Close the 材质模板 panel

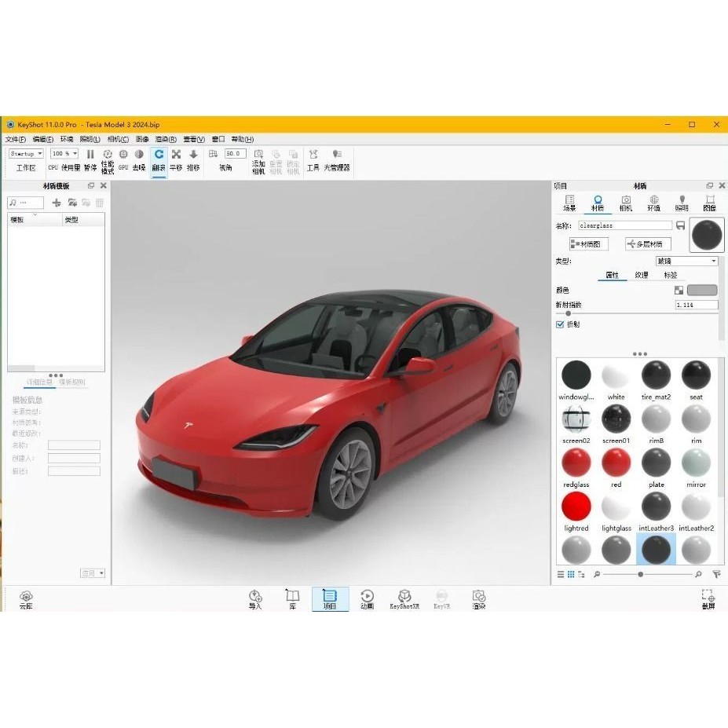coord(104,185)
